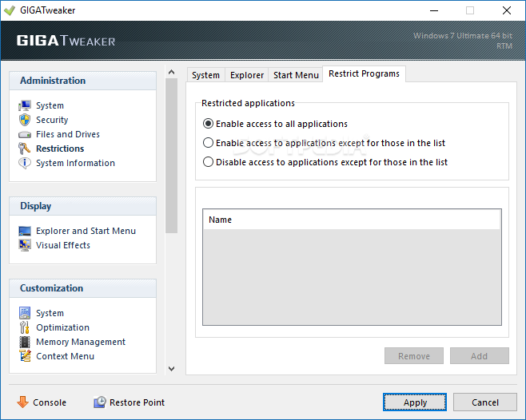The height and width of the screenshot is (420, 526).
Task: Click the Optimization tools icon
Action: (x=25, y=327)
